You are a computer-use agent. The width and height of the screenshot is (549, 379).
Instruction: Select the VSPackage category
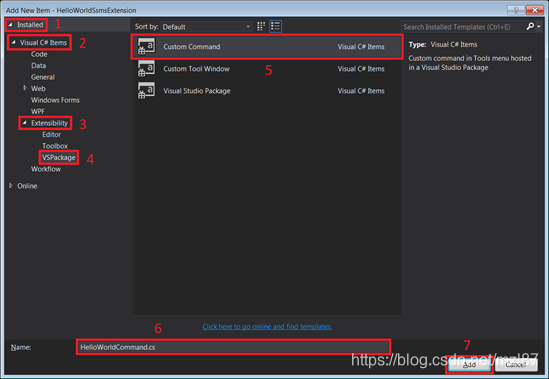[x=59, y=157]
